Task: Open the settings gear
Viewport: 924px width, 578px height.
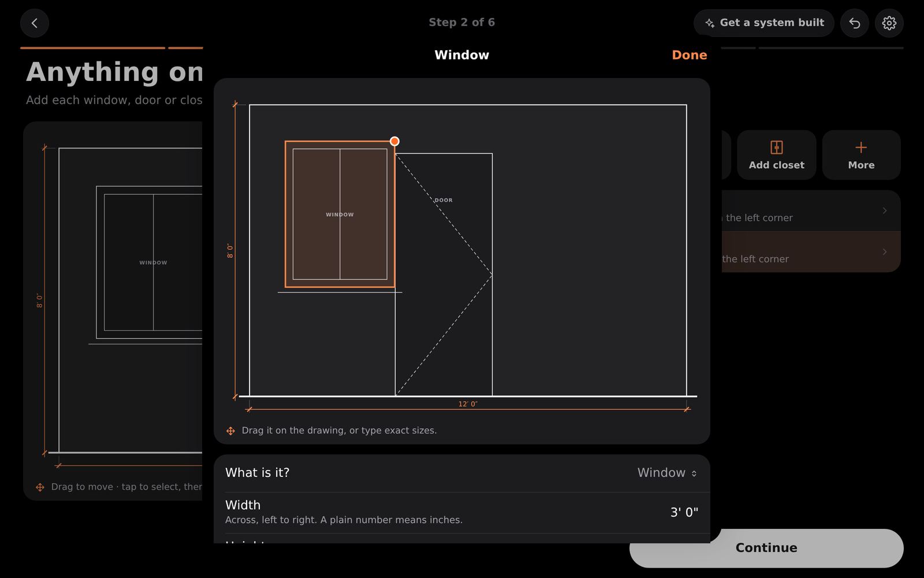Action: [889, 23]
